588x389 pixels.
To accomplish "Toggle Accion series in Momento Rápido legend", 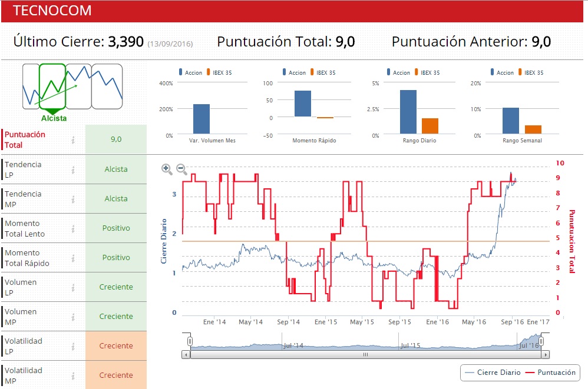I will pos(295,72).
